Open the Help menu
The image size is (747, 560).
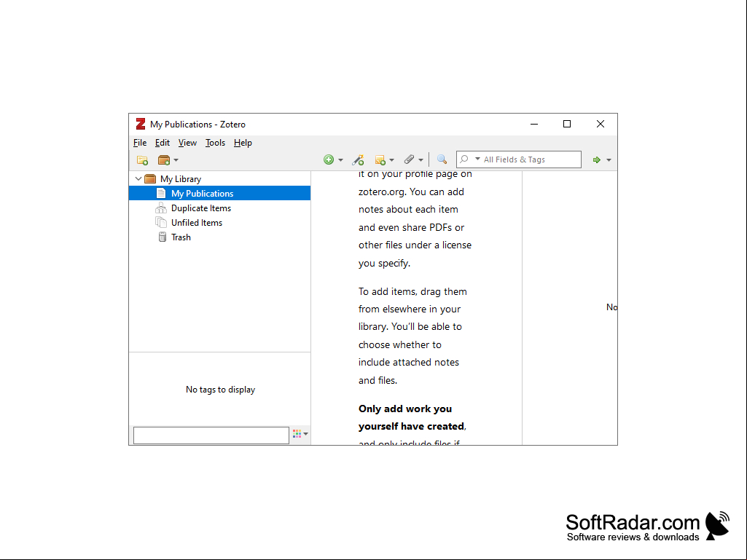[243, 143]
